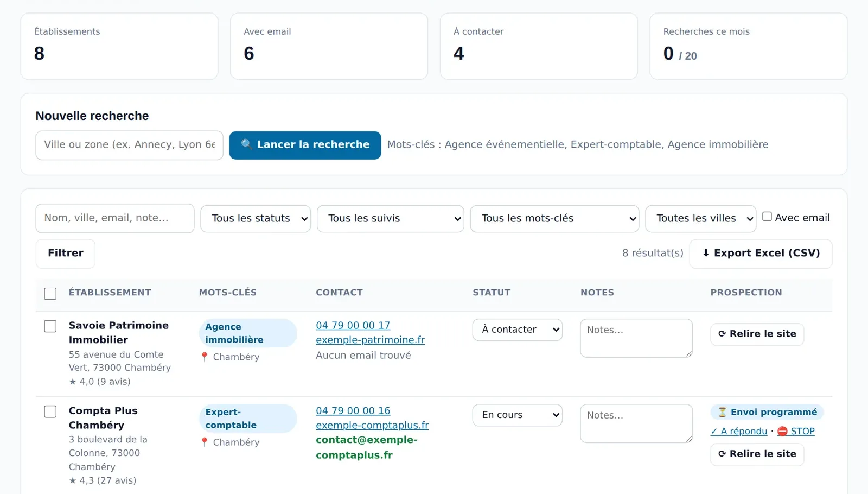
Task: Change the En cours status for Compta Plus
Action: pyautogui.click(x=518, y=415)
